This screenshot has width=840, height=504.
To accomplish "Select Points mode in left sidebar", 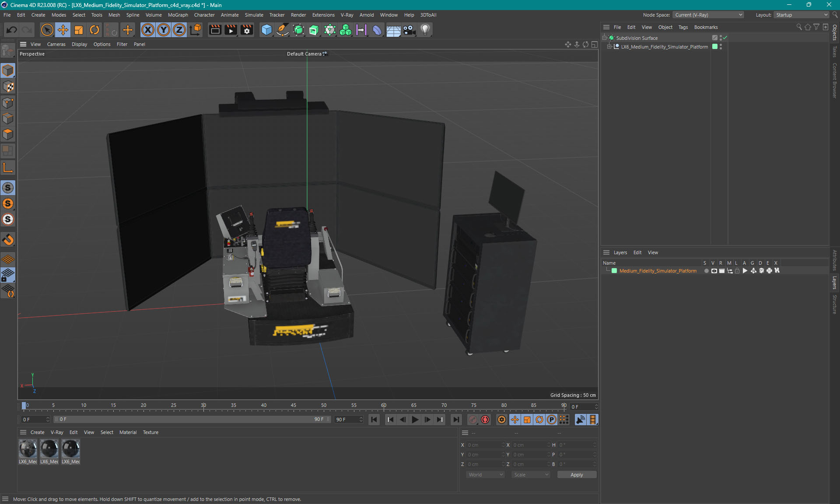I will click(x=8, y=103).
